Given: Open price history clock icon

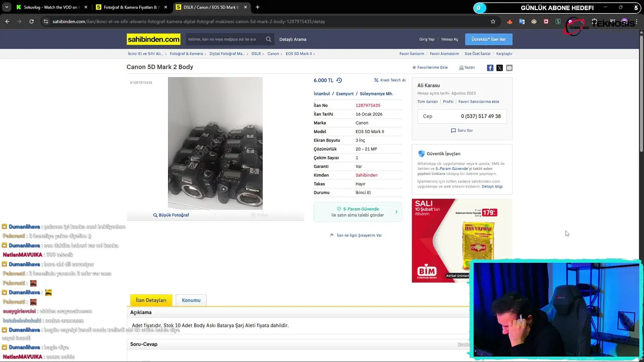Looking at the screenshot, I should click(x=339, y=80).
